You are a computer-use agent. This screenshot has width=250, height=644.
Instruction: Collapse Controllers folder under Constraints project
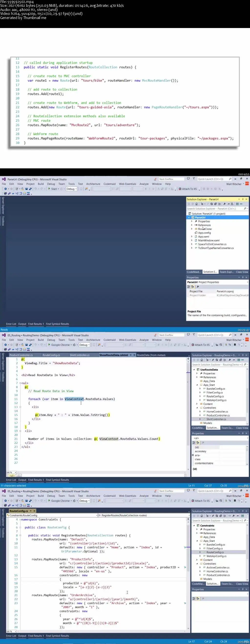[x=197, y=564]
